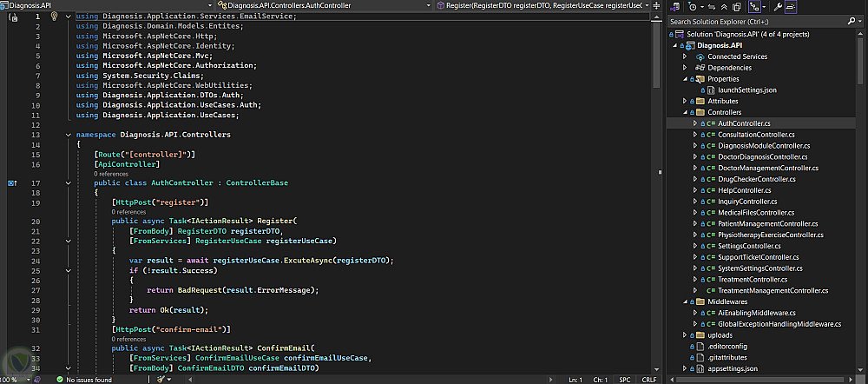The image size is (868, 384).
Task: Click the health indicator icon beside zoom level
Action: coord(37,380)
